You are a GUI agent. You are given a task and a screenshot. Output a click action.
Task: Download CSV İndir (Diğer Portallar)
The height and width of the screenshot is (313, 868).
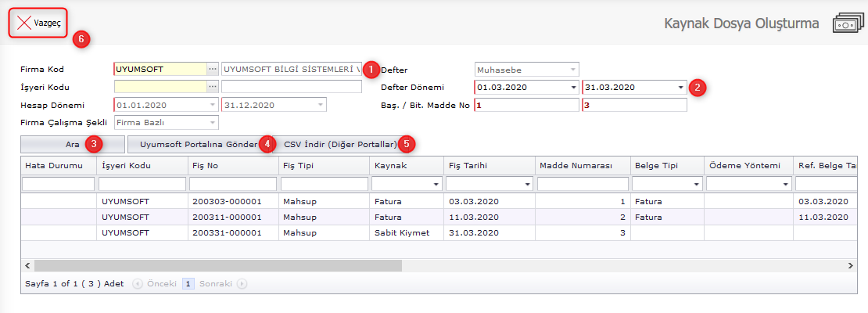tap(339, 144)
